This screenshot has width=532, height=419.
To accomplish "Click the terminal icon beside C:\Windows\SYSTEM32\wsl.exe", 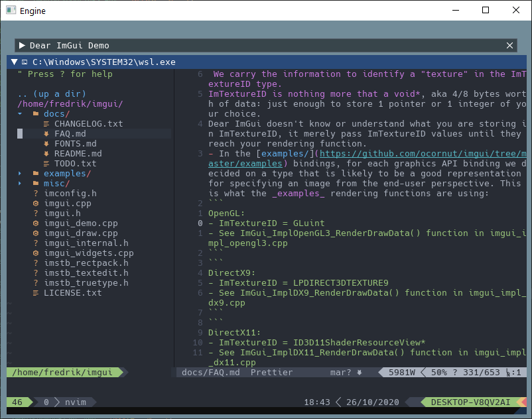I will [25, 62].
